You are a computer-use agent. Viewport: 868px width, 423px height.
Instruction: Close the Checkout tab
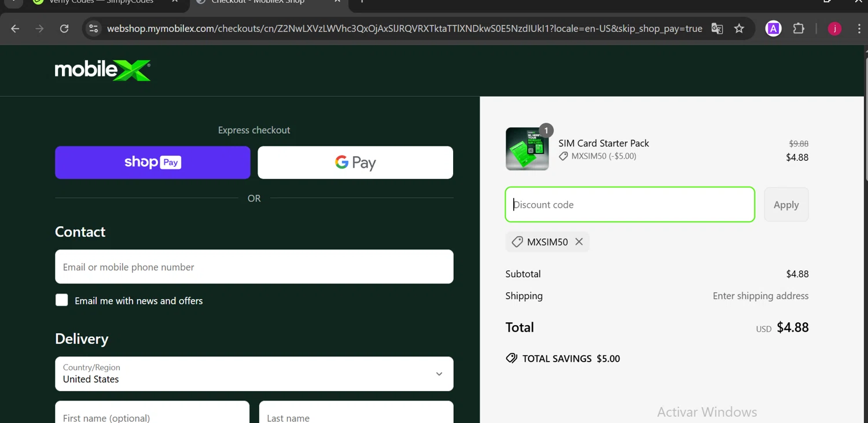[x=337, y=2]
